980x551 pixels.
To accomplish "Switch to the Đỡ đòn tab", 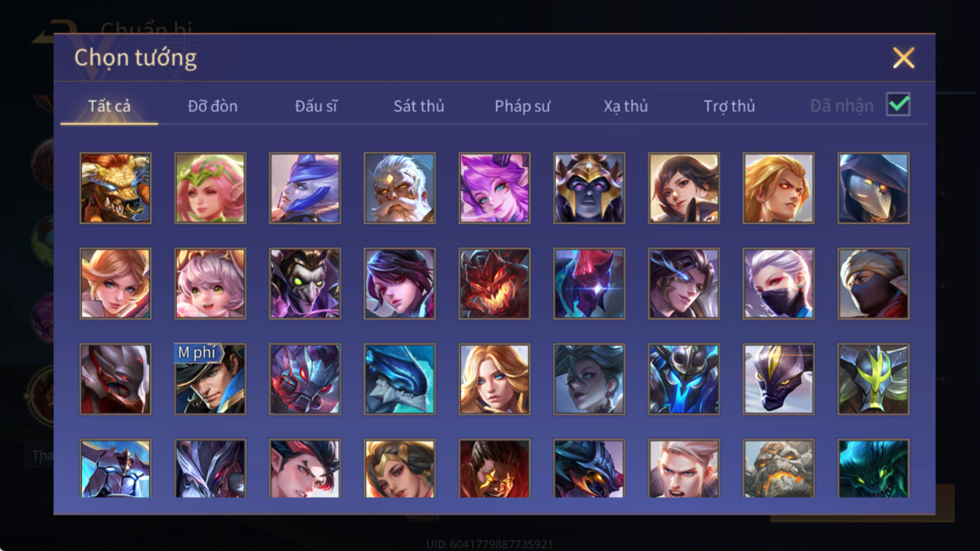I will coord(213,106).
